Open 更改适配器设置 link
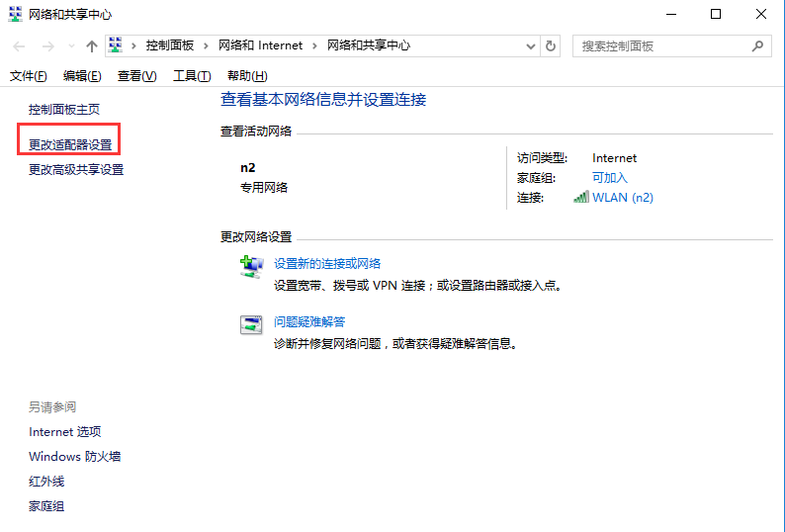The width and height of the screenshot is (785, 532). (70, 144)
